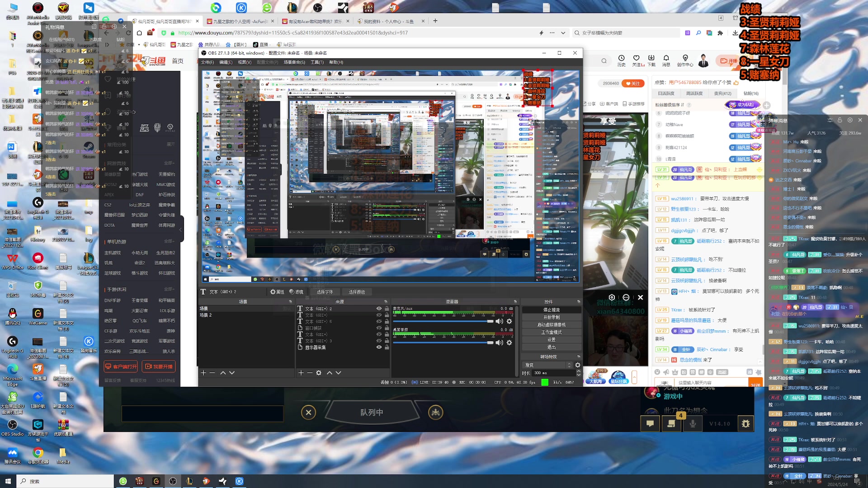Click browser back arrow button
868x488 pixels.
tap(107, 33)
